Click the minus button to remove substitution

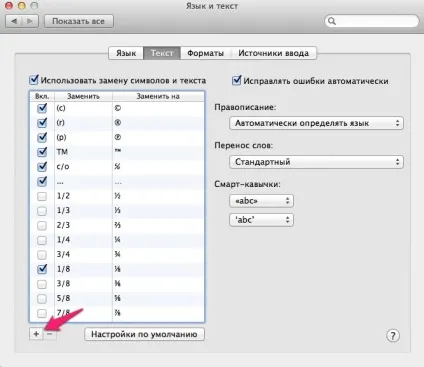click(50, 334)
